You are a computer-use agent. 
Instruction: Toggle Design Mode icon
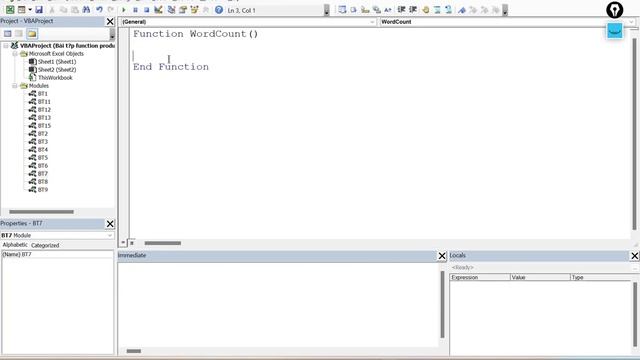pyautogui.click(x=158, y=10)
